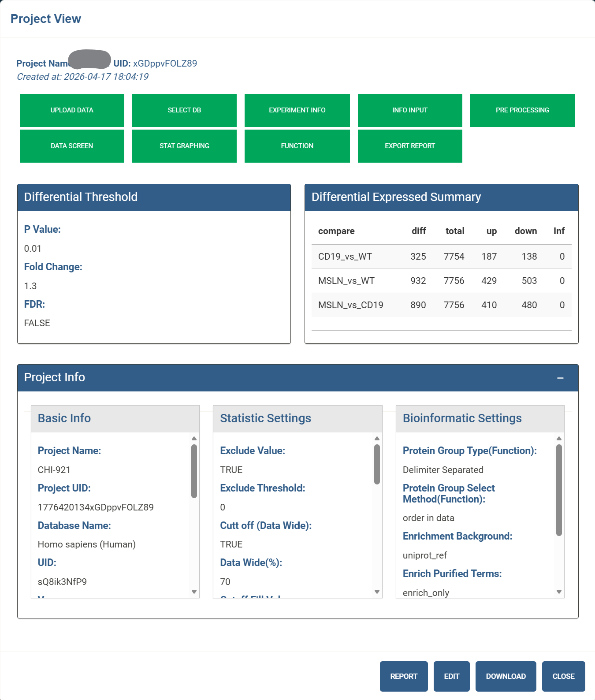The image size is (595, 700).
Task: Click diff value 932
Action: [x=418, y=281]
